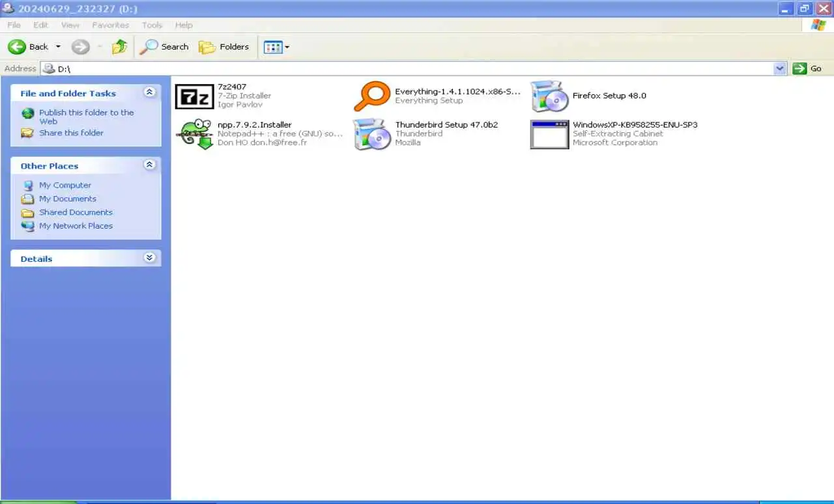Screen dimensions: 834x504
Task: Open the Back history dropdown arrow
Action: [58, 47]
